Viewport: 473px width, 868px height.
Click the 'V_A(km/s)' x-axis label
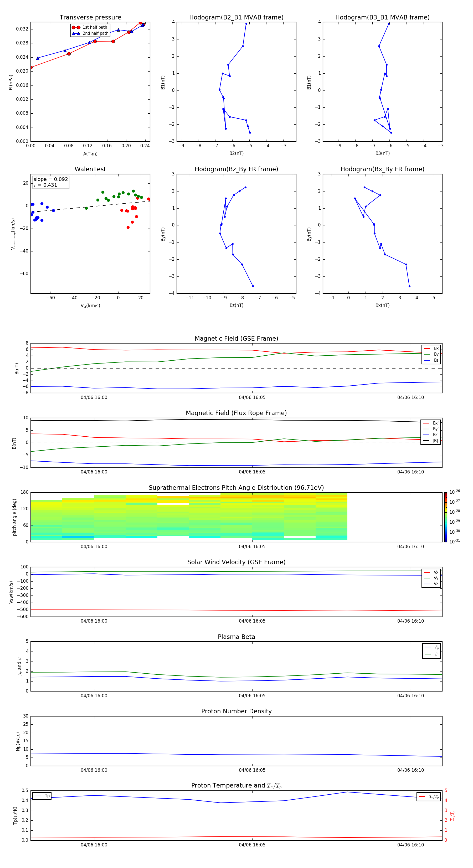point(90,306)
